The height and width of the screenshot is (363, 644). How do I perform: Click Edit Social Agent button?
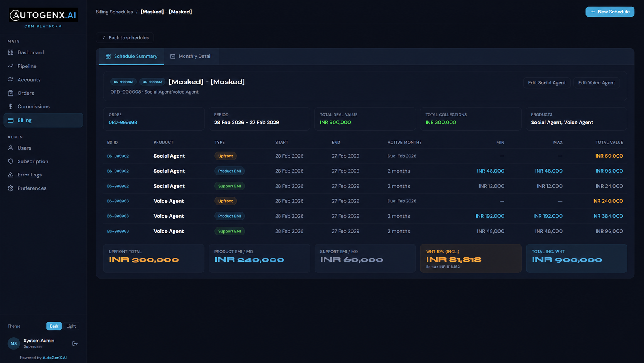tap(546, 83)
